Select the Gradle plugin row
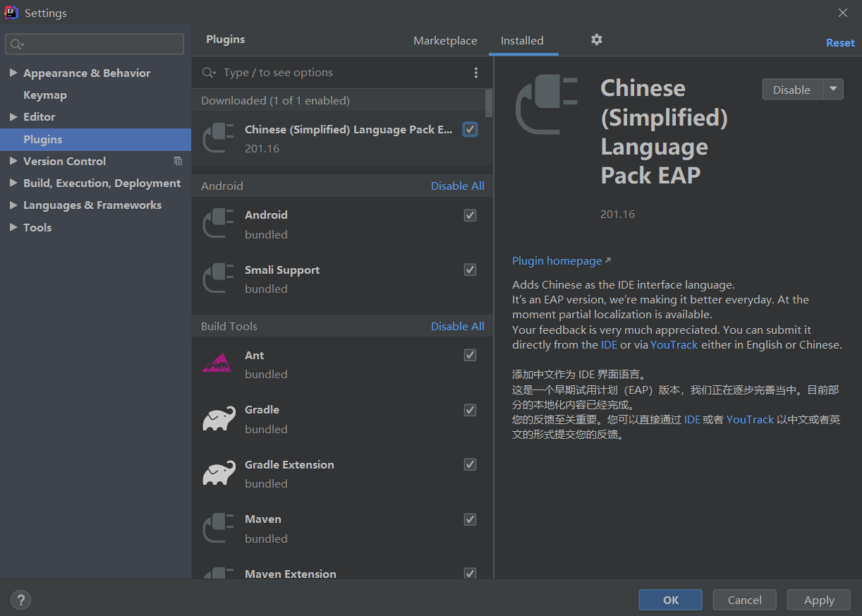The height and width of the screenshot is (616, 862). coord(342,419)
